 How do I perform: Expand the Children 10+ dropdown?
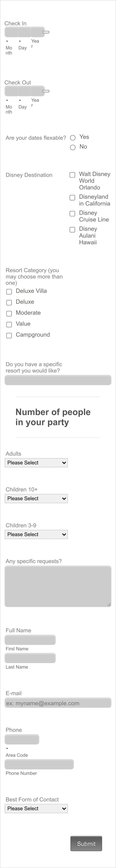pyautogui.click(x=36, y=498)
